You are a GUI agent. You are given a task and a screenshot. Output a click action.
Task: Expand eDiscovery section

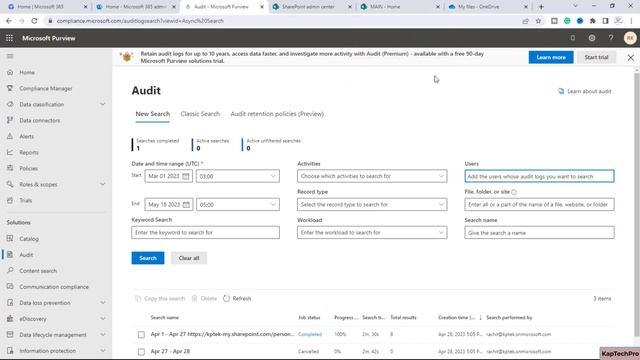(102, 319)
